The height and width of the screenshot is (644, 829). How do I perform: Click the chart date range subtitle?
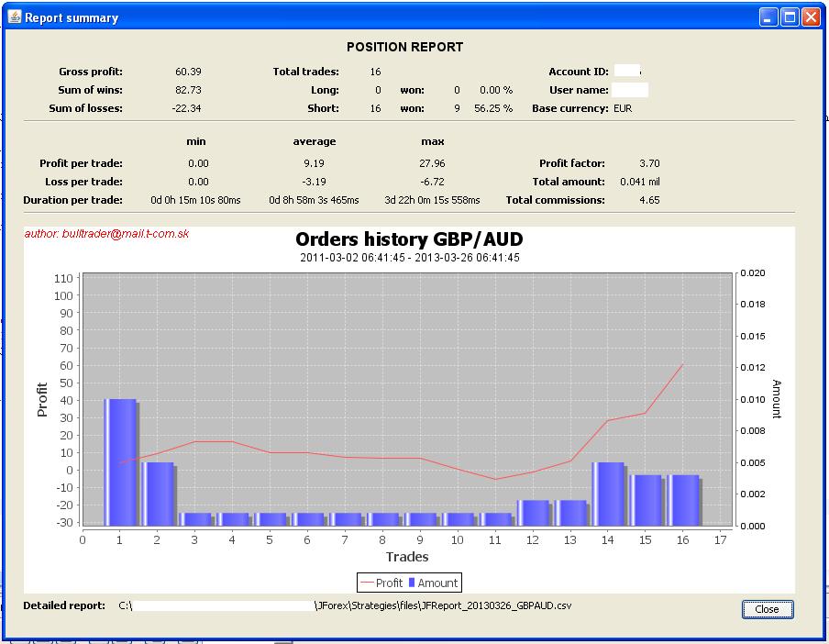click(410, 258)
